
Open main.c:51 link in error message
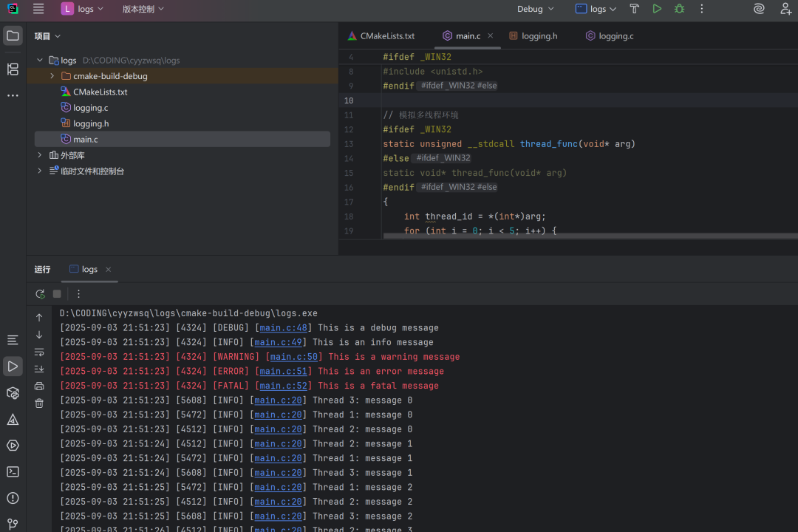(284, 371)
